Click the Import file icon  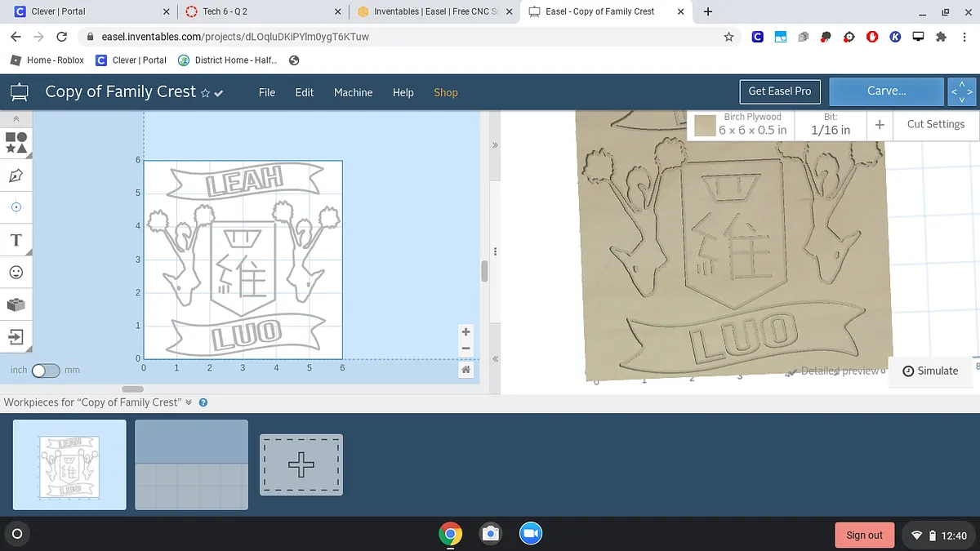click(x=16, y=336)
